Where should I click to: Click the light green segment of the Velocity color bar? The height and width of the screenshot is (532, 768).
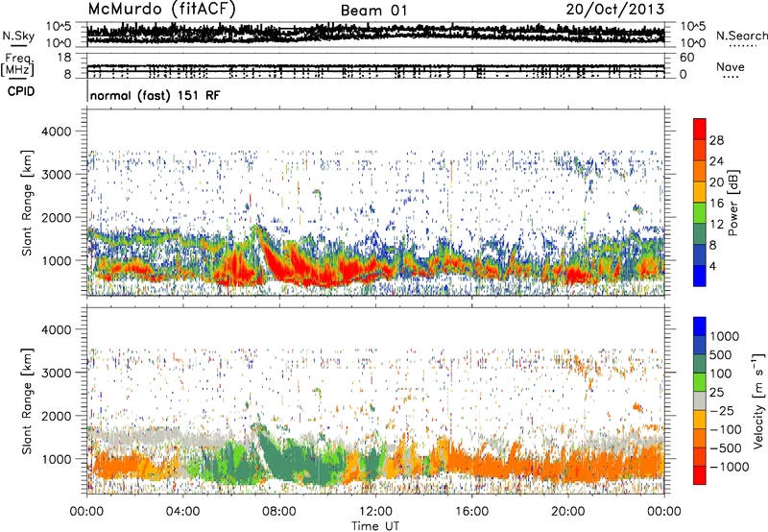click(x=700, y=382)
